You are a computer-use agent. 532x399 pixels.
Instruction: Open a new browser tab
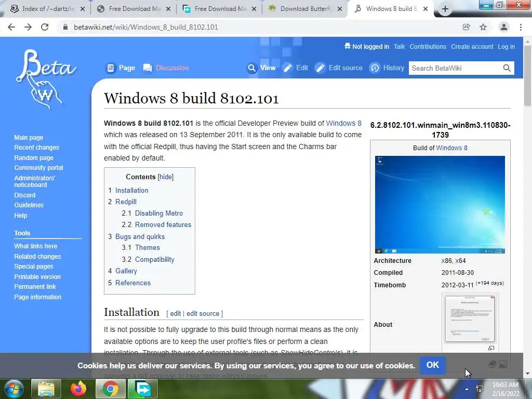[x=445, y=9]
